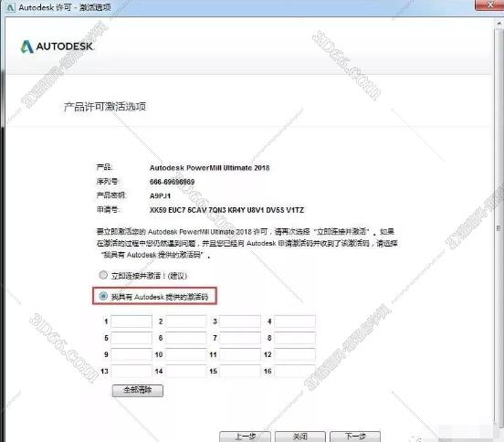Click activation code field 10
The width and height of the screenshot is (504, 442).
[186, 354]
